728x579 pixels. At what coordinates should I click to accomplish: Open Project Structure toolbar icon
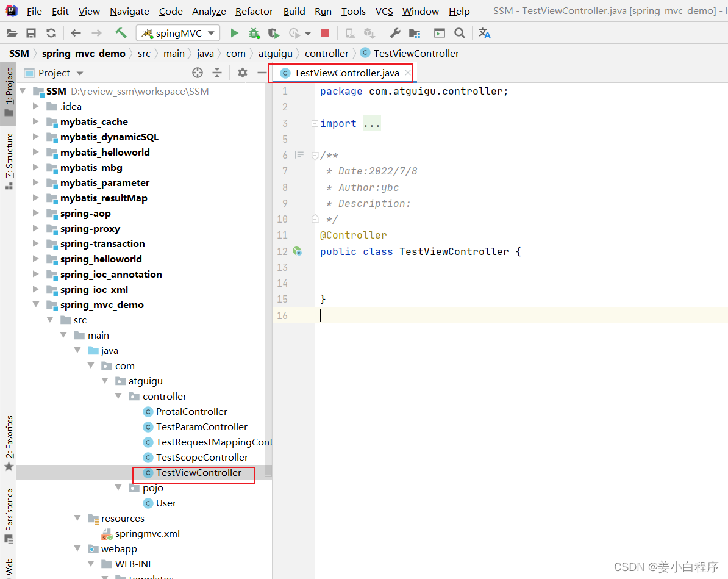click(x=415, y=34)
